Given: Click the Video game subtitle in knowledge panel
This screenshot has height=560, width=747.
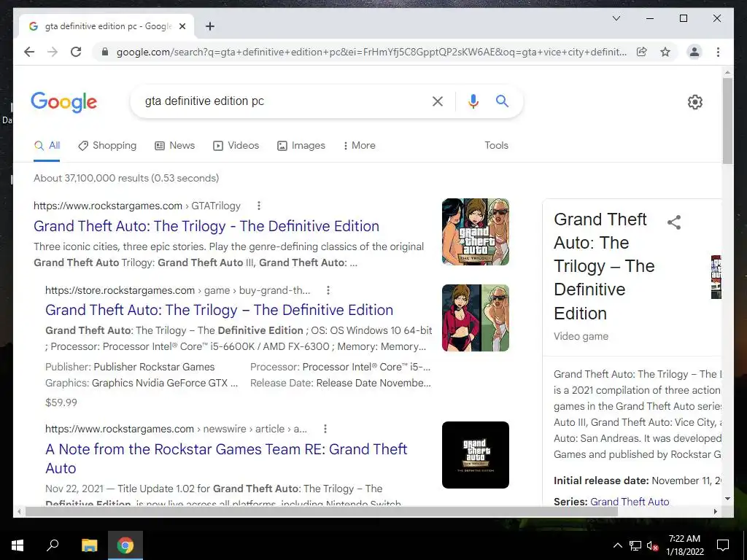Looking at the screenshot, I should tap(581, 336).
